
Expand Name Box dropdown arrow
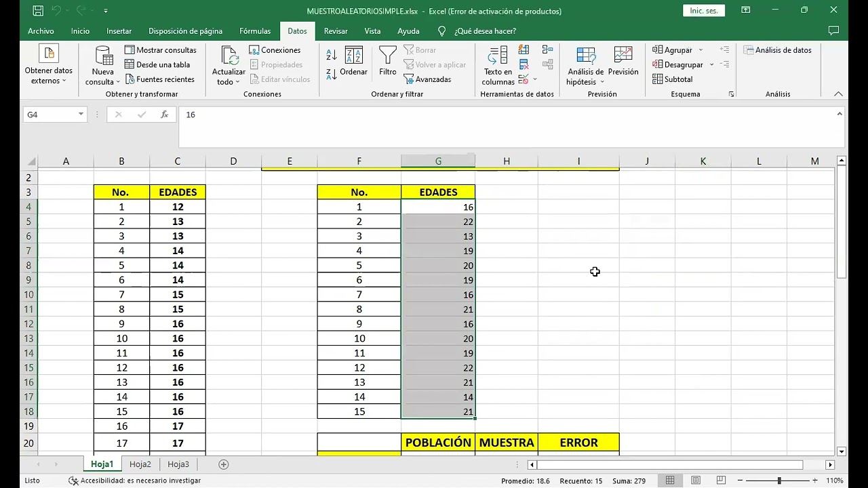click(x=81, y=115)
